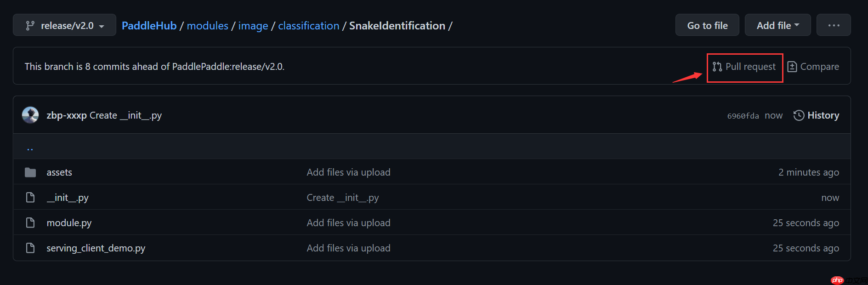Click the Compare file-diff icon
Image resolution: width=868 pixels, height=285 pixels.
(x=792, y=67)
